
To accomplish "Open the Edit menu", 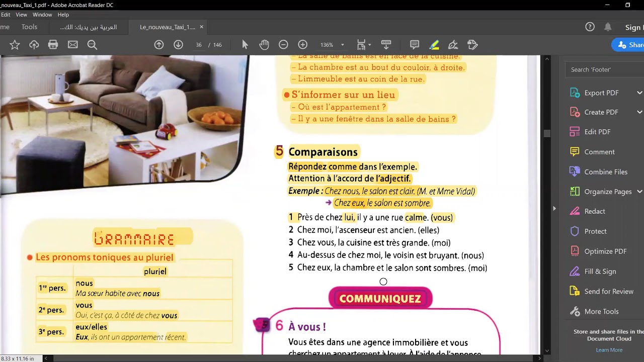I will click(x=5, y=15).
